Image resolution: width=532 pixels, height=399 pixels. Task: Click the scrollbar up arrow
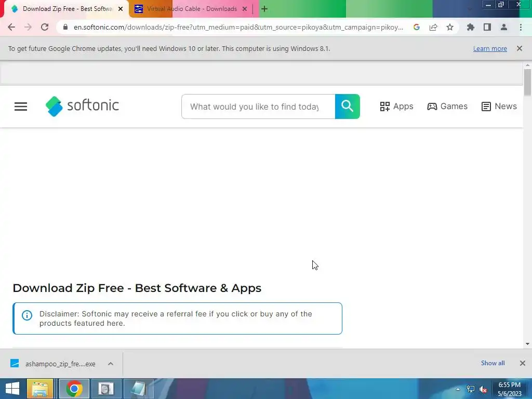tap(527, 65)
